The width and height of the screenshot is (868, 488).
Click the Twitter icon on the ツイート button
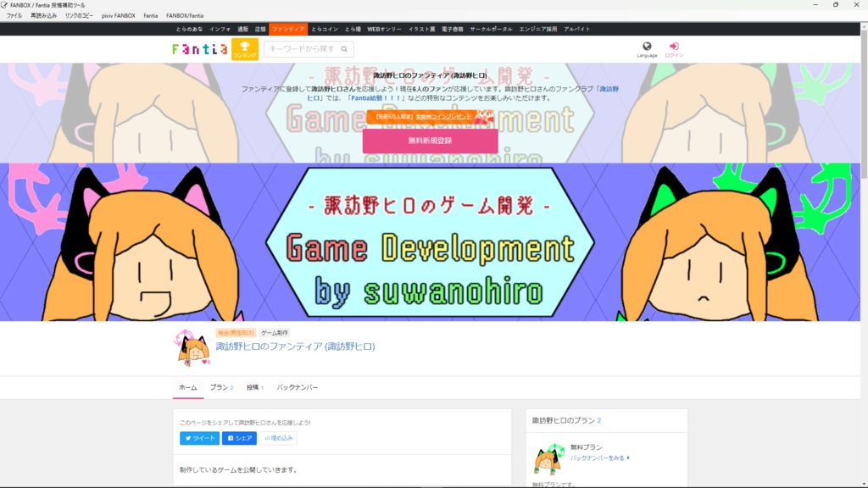tap(189, 438)
